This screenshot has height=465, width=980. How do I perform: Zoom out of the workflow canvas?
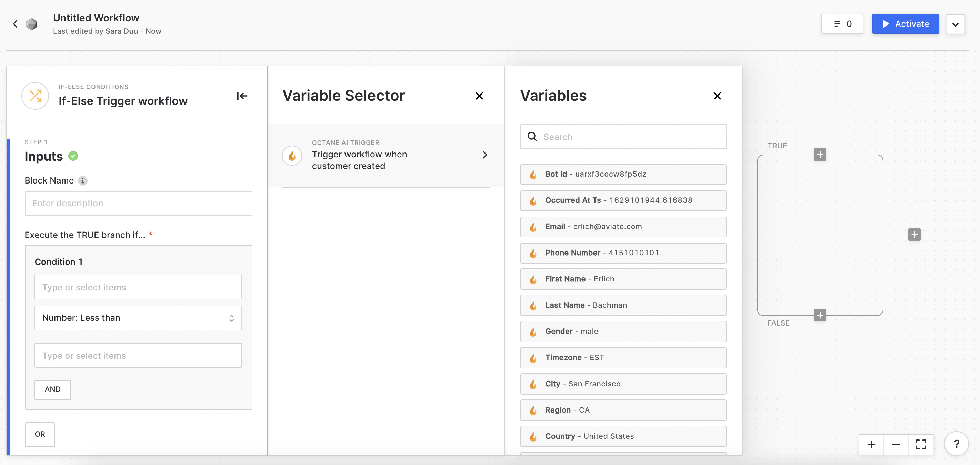896,444
